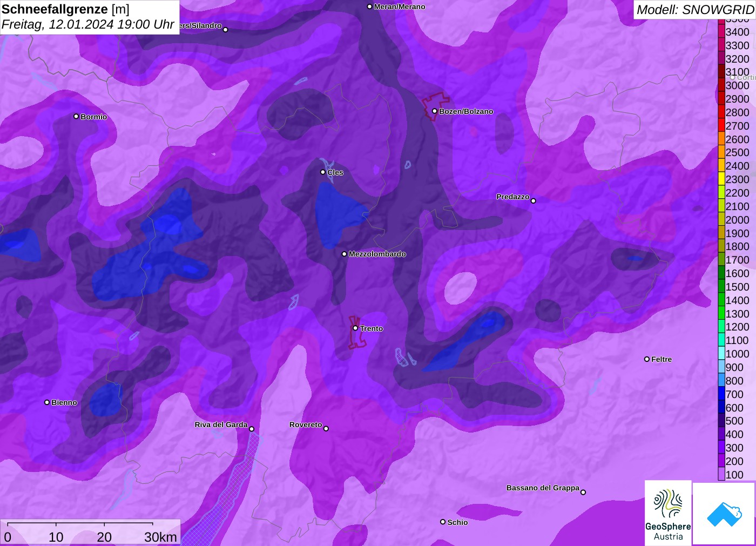Click the date Freitag, 12.01.2024 19:00 Uhr
Viewport: 756px width, 546px height.
(88, 24)
